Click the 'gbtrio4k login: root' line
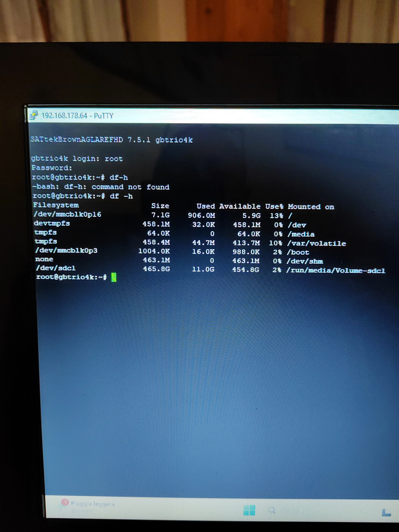Screen dimensions: 399x532 (77, 158)
